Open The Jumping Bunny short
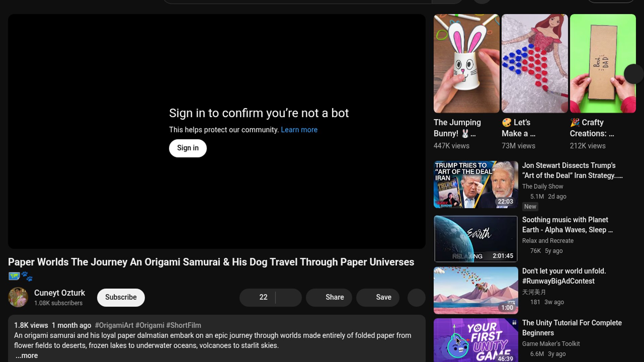The image size is (644, 362). click(x=466, y=64)
